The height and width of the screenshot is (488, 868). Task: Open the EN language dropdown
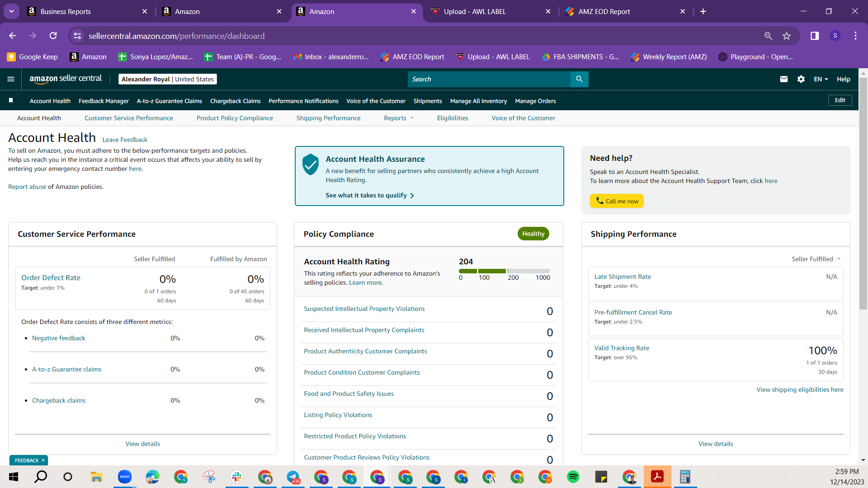tap(821, 79)
